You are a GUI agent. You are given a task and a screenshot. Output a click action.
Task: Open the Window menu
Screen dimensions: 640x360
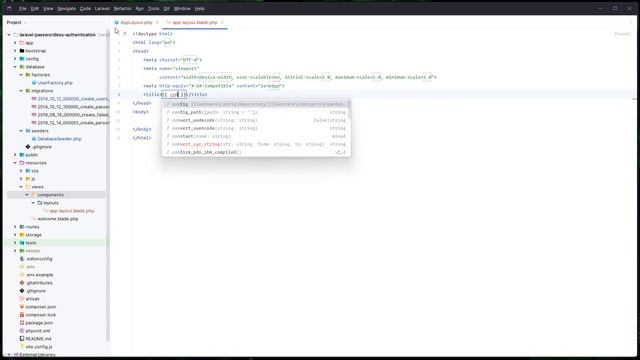click(x=182, y=9)
